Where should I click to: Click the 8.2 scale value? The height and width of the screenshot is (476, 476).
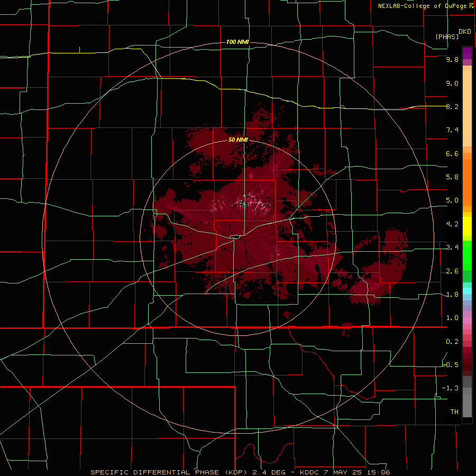[452, 106]
